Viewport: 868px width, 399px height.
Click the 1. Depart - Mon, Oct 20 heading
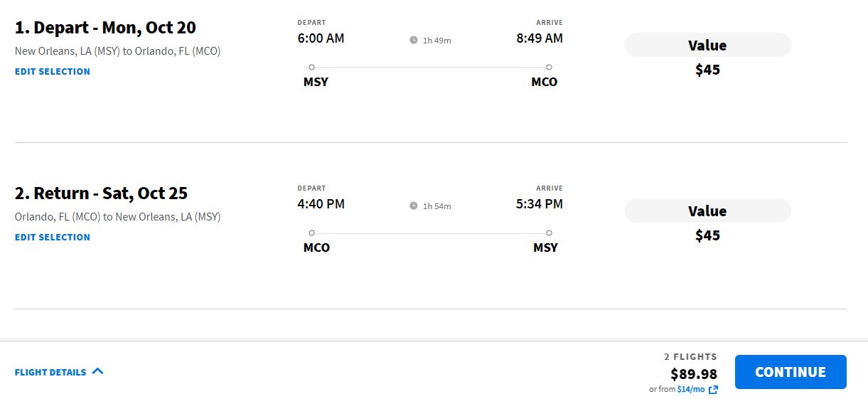105,28
